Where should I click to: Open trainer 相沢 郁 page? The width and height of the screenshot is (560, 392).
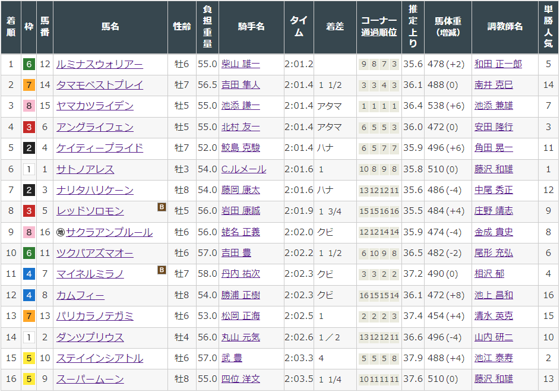pyautogui.click(x=489, y=274)
